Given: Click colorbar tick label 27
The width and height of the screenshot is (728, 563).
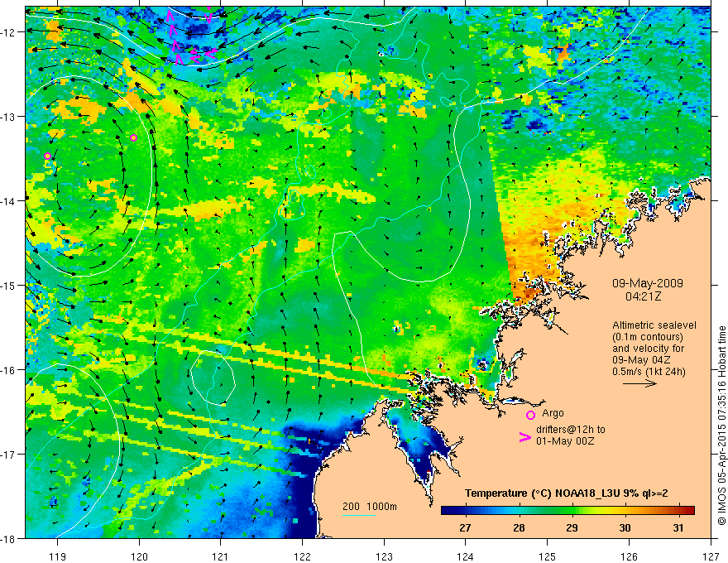Looking at the screenshot, I should pyautogui.click(x=465, y=527).
